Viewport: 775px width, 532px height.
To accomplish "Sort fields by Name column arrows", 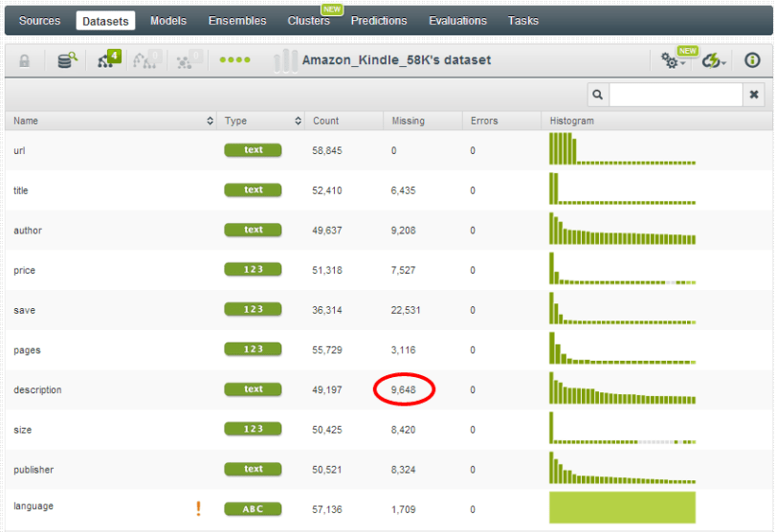I will (210, 122).
